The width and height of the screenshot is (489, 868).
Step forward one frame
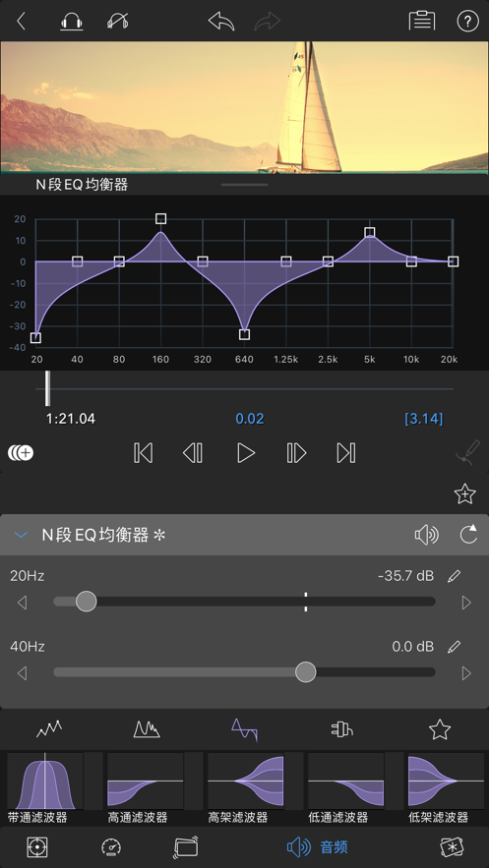pyautogui.click(x=296, y=453)
